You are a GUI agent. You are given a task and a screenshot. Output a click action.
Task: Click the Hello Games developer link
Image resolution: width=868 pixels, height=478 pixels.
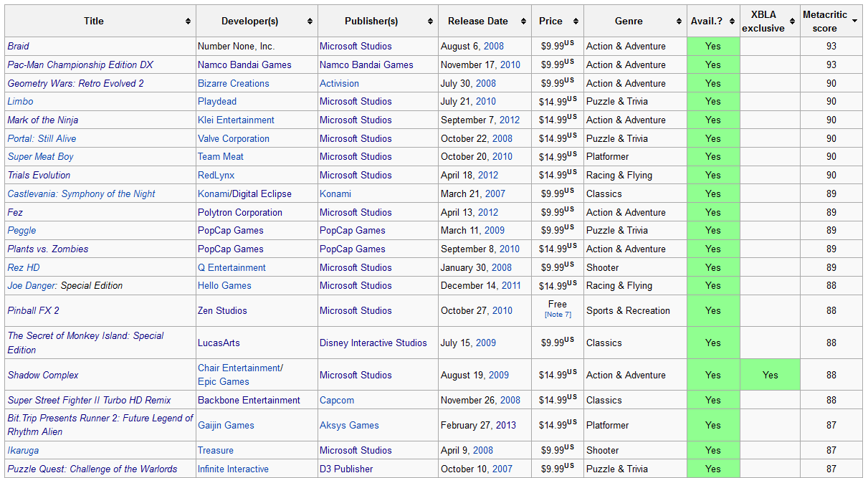pos(224,286)
